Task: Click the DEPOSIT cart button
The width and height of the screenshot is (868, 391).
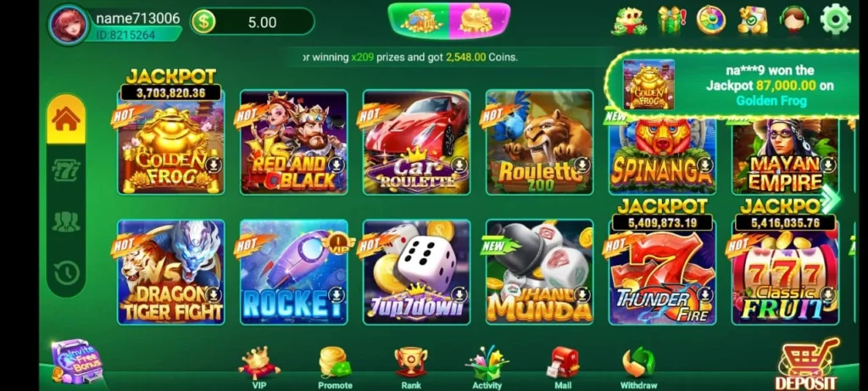Action: click(806, 365)
